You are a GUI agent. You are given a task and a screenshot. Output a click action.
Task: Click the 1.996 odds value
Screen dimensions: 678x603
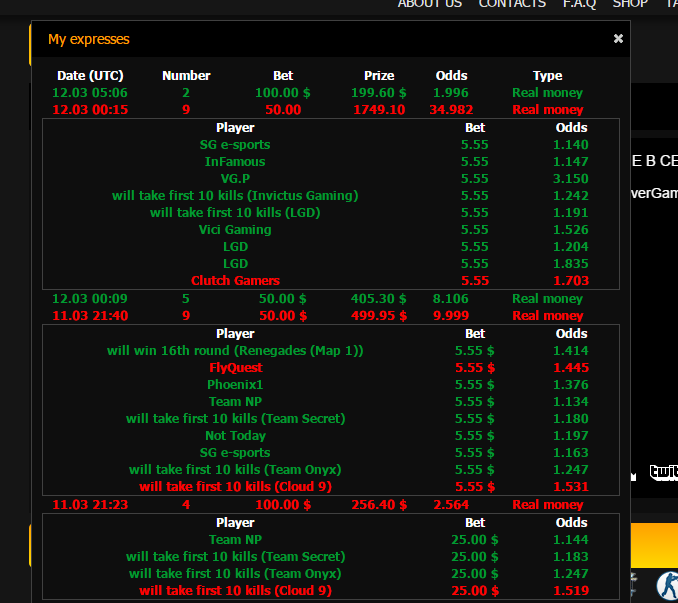(x=451, y=93)
